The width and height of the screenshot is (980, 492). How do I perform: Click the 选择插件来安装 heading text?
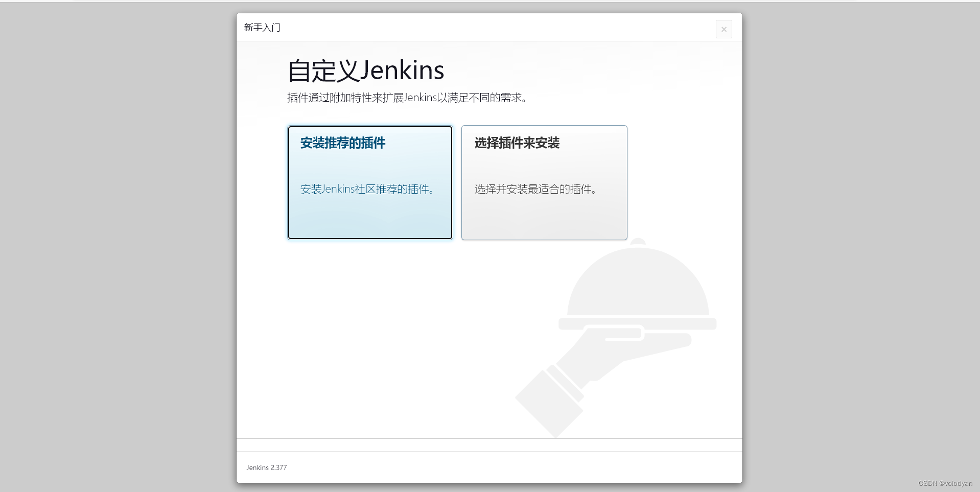click(516, 144)
